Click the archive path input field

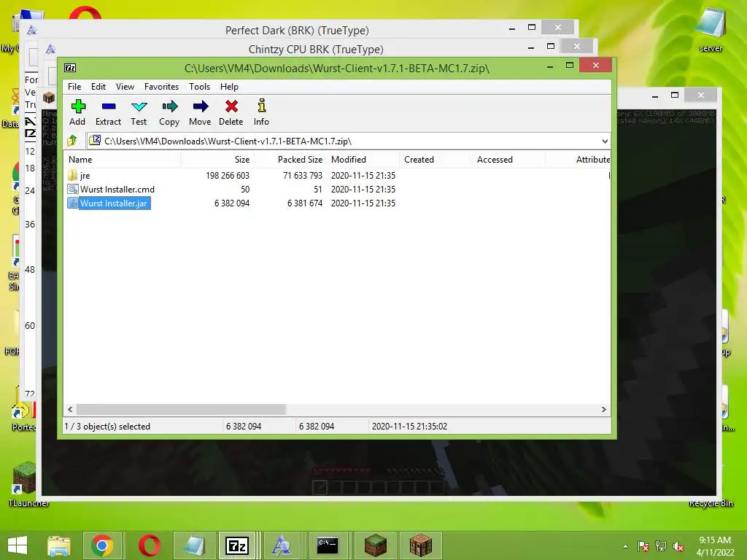click(343, 141)
